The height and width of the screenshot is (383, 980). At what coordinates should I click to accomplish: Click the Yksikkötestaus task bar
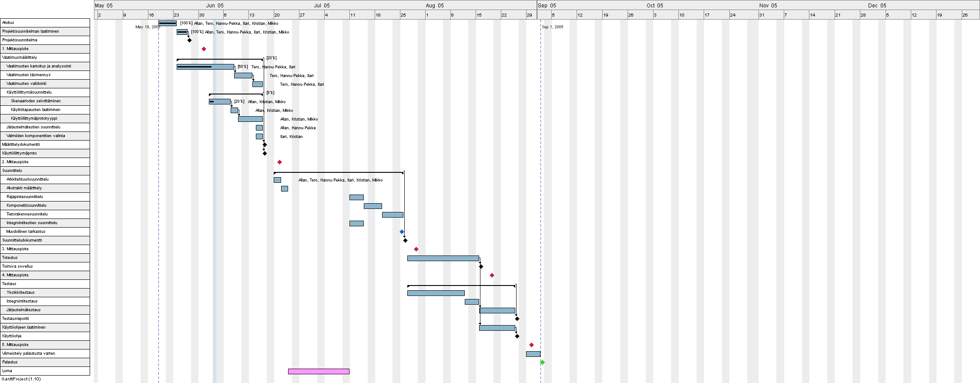[x=436, y=293]
